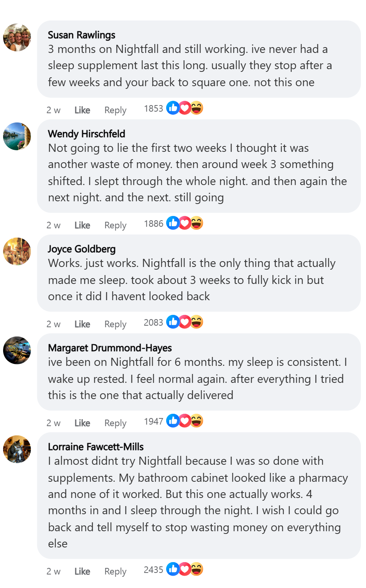
Task: Reply to Margaret Drummond-Hayes' comment
Action: 115,423
